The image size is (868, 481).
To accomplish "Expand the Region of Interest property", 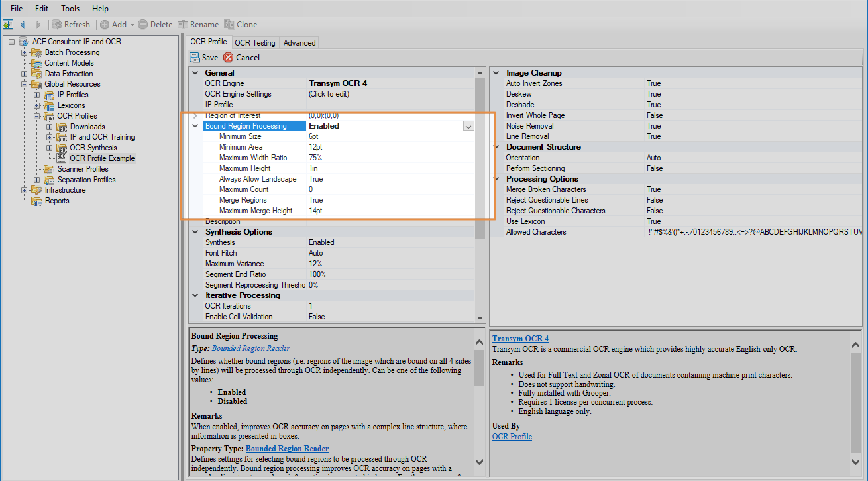I will point(195,115).
